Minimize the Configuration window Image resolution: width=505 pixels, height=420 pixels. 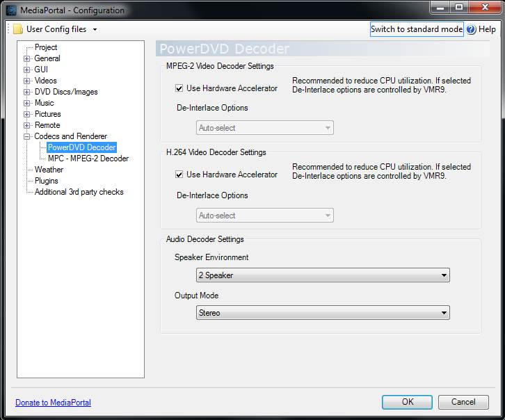tap(440, 8)
